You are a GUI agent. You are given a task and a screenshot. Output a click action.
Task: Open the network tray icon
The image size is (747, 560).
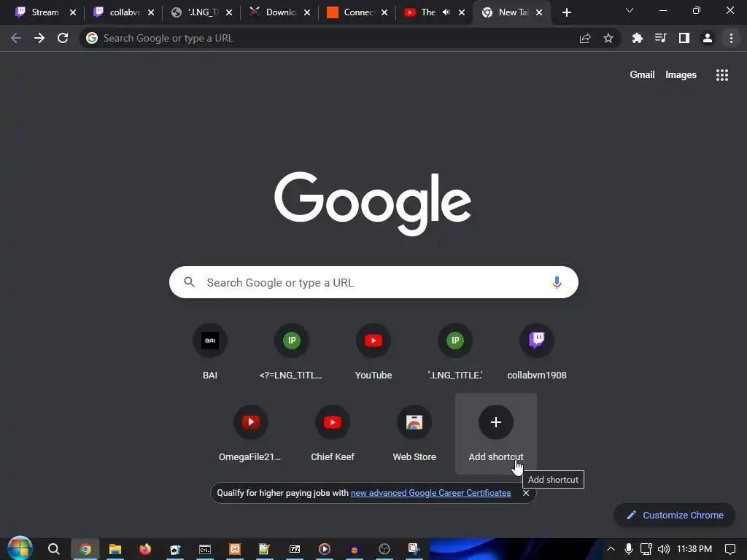646,549
